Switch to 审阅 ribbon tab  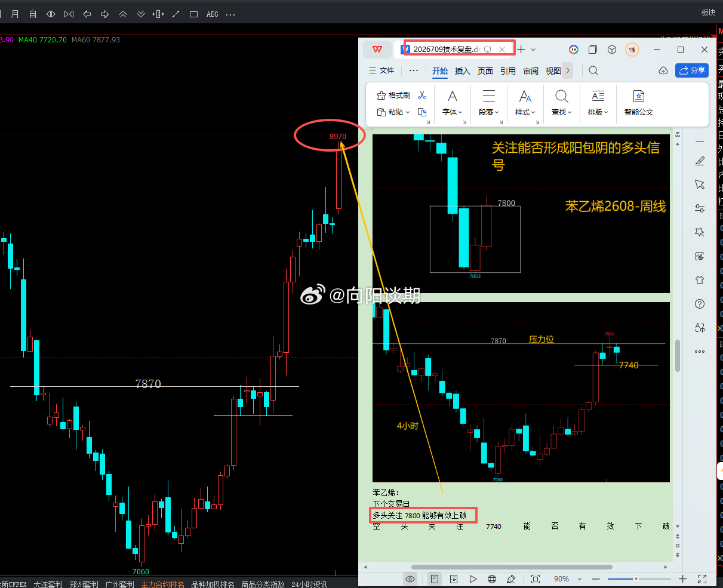pyautogui.click(x=531, y=71)
